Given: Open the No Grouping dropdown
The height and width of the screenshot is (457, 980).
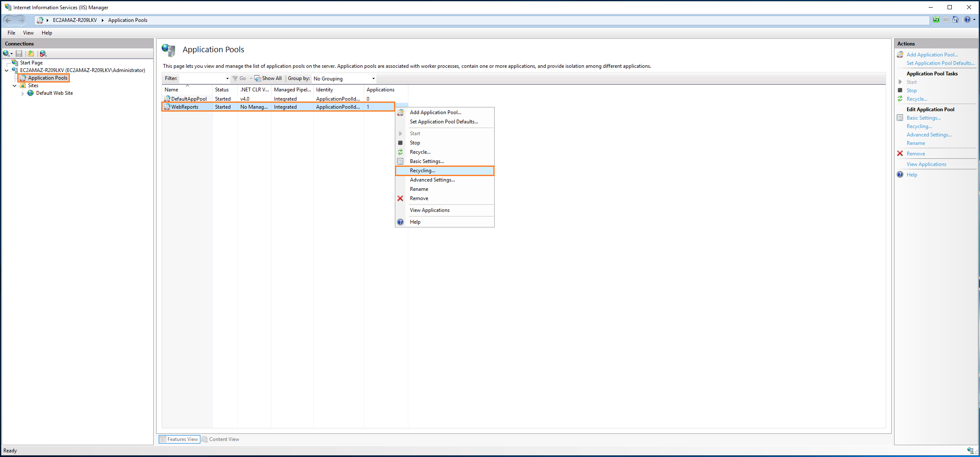Looking at the screenshot, I should tap(343, 78).
